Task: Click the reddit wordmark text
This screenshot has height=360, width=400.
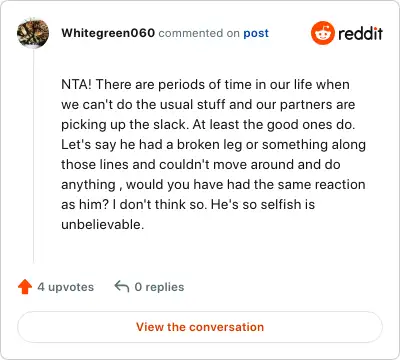Action: click(360, 33)
